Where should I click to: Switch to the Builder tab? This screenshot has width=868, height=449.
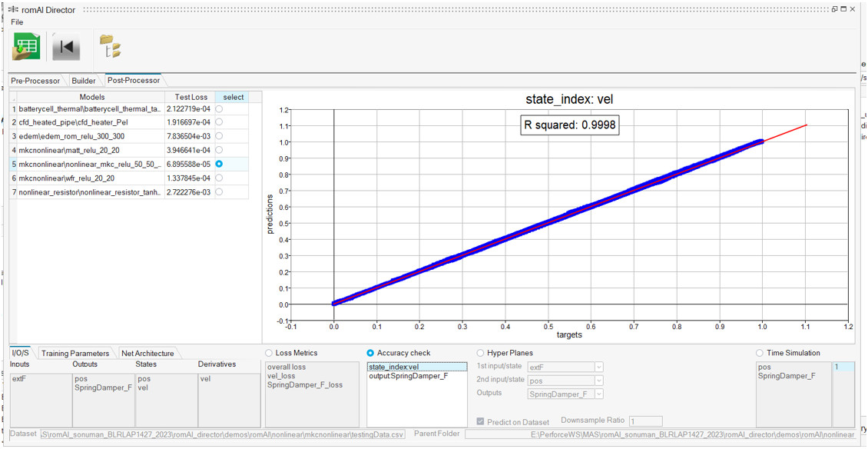click(x=84, y=81)
